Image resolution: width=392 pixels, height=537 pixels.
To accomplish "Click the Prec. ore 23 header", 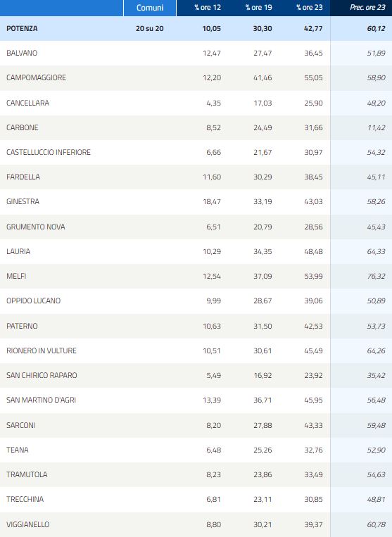I will [367, 8].
